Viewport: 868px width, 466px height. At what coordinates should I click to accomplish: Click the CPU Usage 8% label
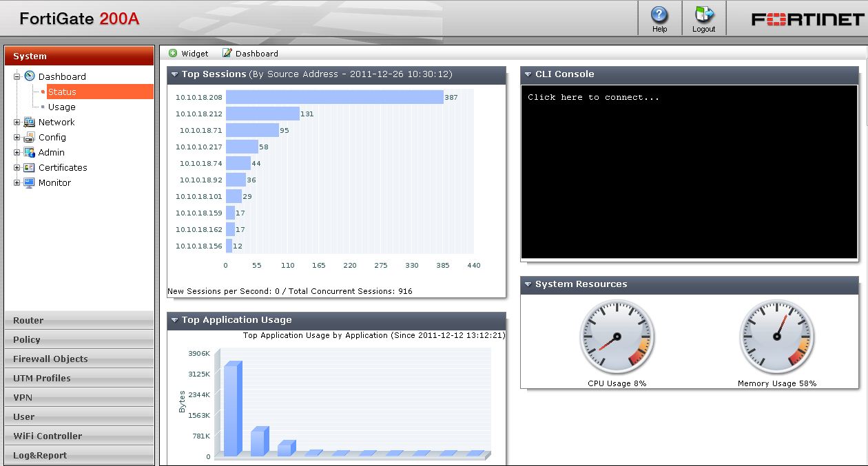[x=617, y=383]
